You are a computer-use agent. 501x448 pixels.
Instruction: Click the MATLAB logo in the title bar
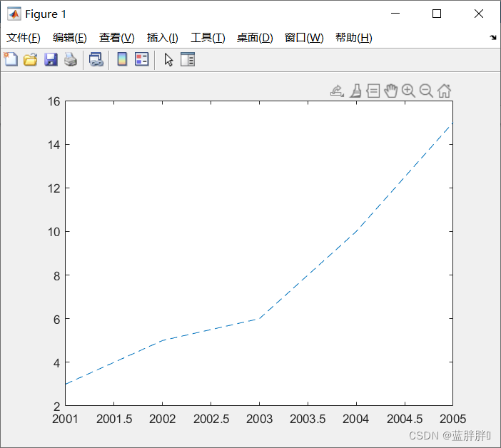(14, 14)
